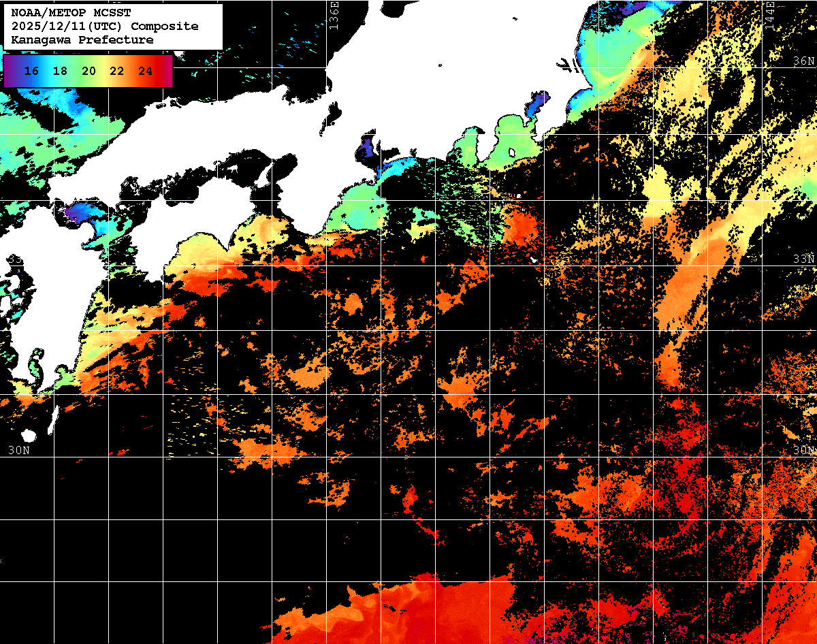The image size is (817, 644).
Task: Select the 33N label on the right edge
Action: [804, 259]
